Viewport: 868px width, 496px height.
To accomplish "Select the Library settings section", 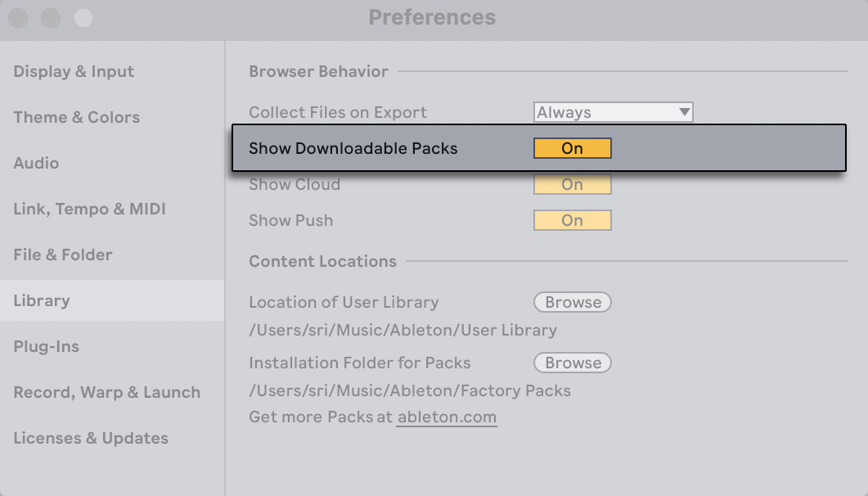I will pyautogui.click(x=43, y=300).
